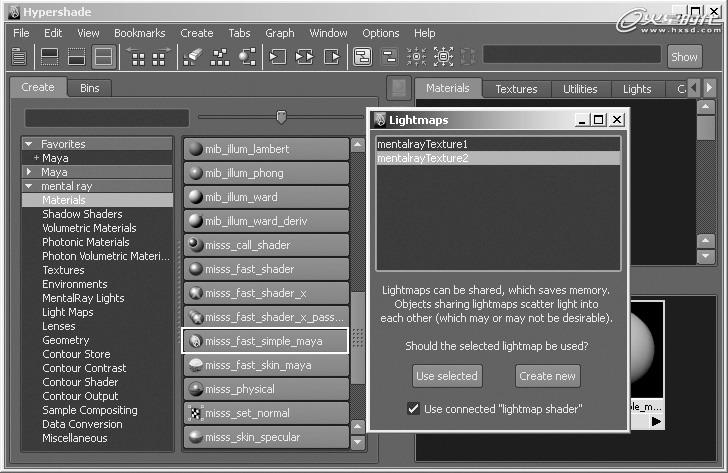Select Contour Shader category
This screenshot has width=728, height=473.
point(80,382)
